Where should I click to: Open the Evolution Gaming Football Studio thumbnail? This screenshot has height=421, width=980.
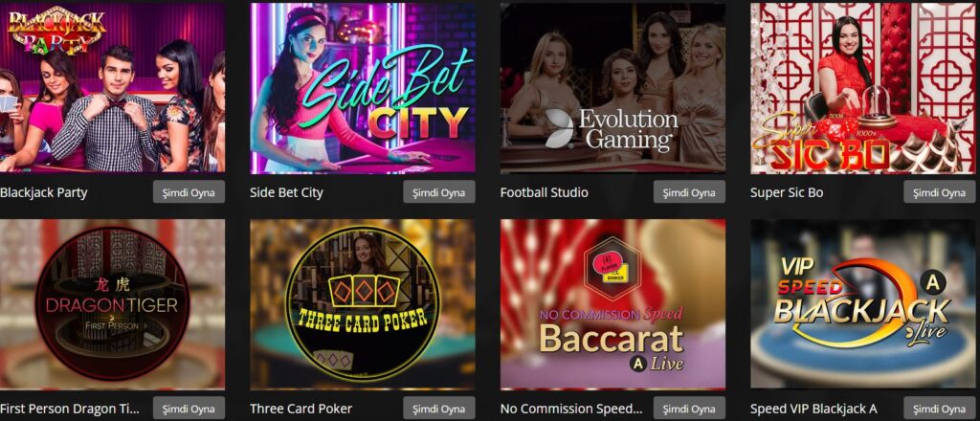click(x=613, y=87)
